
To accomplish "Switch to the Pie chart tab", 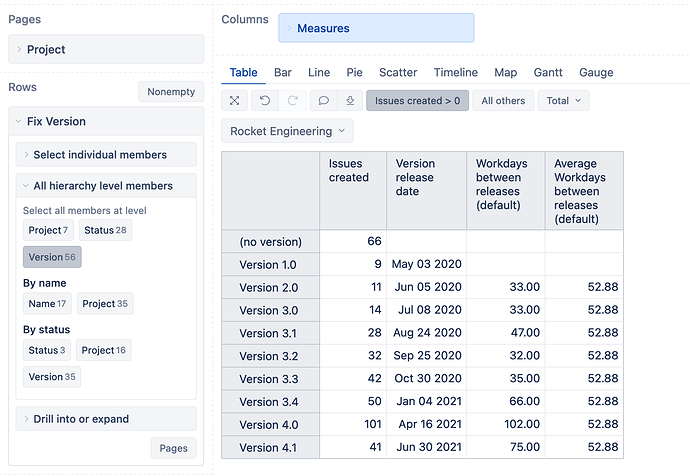I will click(354, 72).
